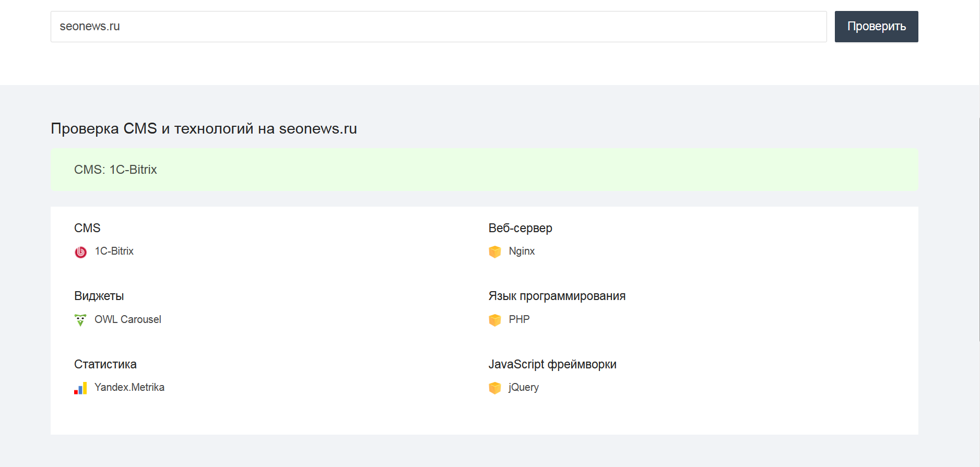Click the Yandex.Metrika bar chart icon
Viewport: 980px width, 467px height.
coord(80,388)
